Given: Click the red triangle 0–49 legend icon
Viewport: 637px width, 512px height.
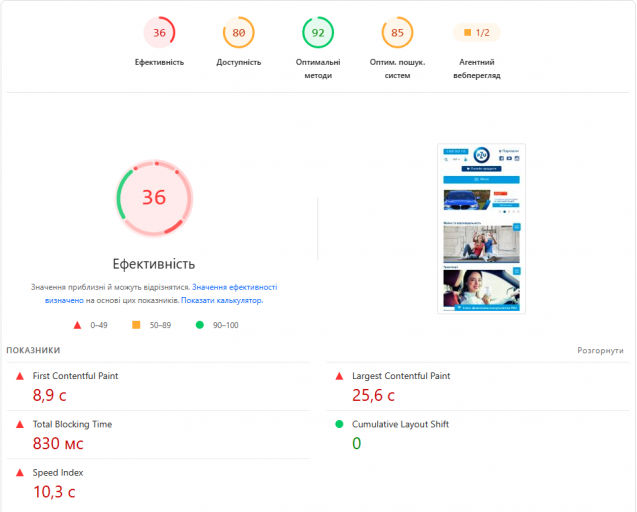Looking at the screenshot, I should click(x=77, y=325).
